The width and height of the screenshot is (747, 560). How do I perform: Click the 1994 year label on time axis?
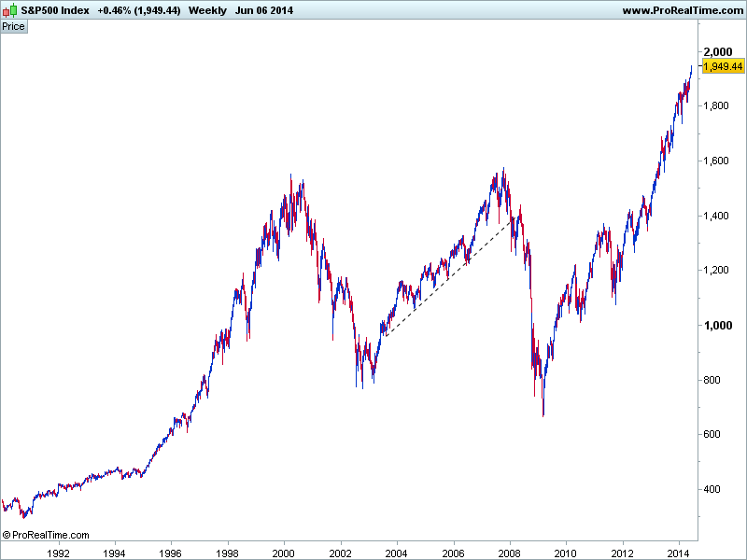coord(114,553)
